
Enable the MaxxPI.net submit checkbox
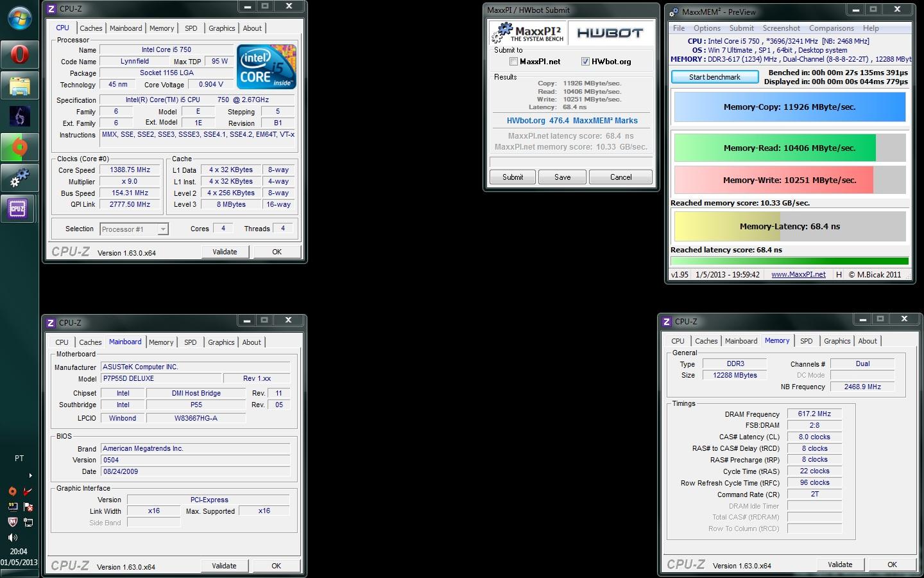coord(513,62)
